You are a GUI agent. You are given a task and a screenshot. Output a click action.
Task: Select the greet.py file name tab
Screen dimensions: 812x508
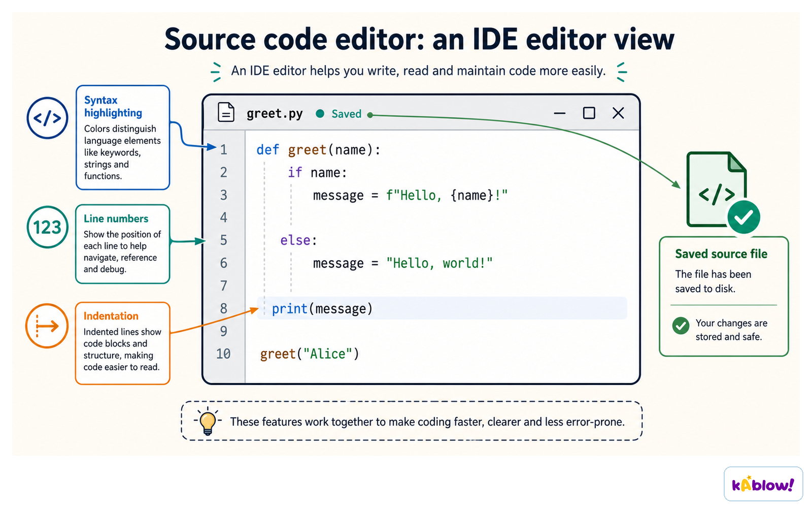275,114
